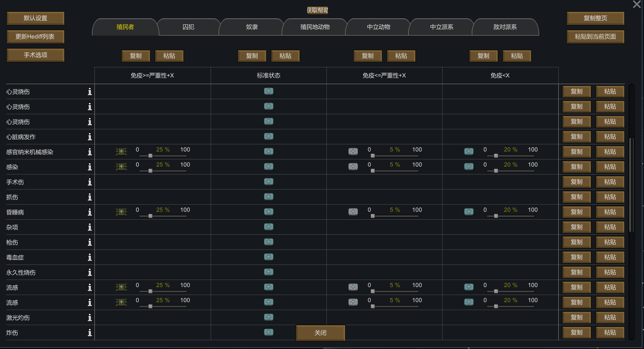
Task: Change 标准状态 medicine icon for 抓伤
Action: point(269,197)
